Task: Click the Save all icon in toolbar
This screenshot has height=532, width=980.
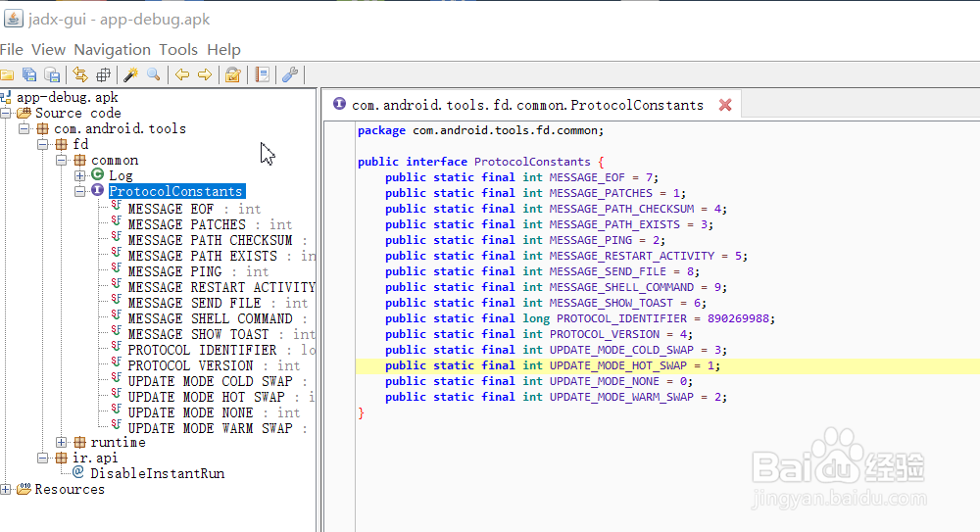Action: (x=29, y=75)
